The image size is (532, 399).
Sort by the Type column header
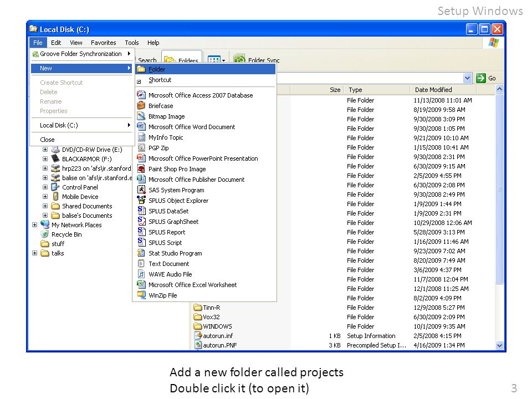click(377, 90)
